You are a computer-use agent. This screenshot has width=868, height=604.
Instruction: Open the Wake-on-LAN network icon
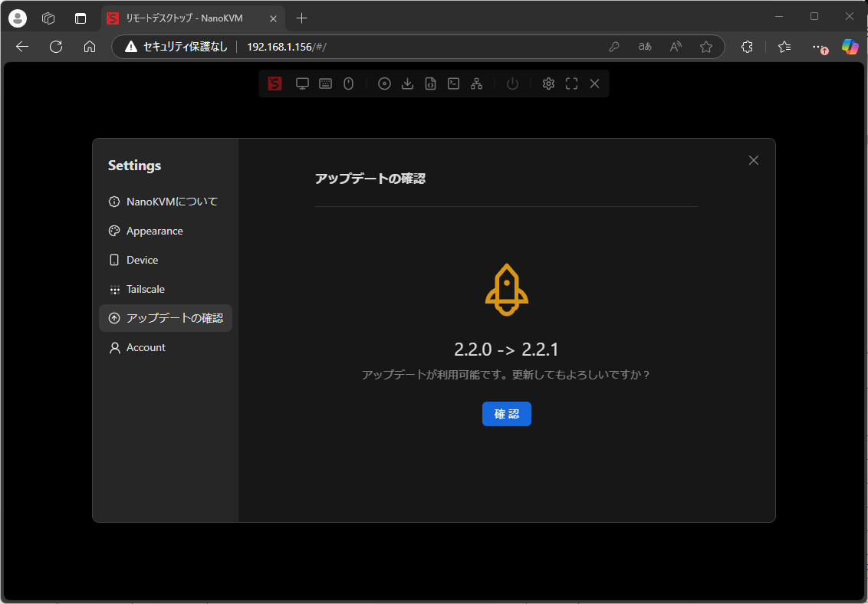point(476,84)
